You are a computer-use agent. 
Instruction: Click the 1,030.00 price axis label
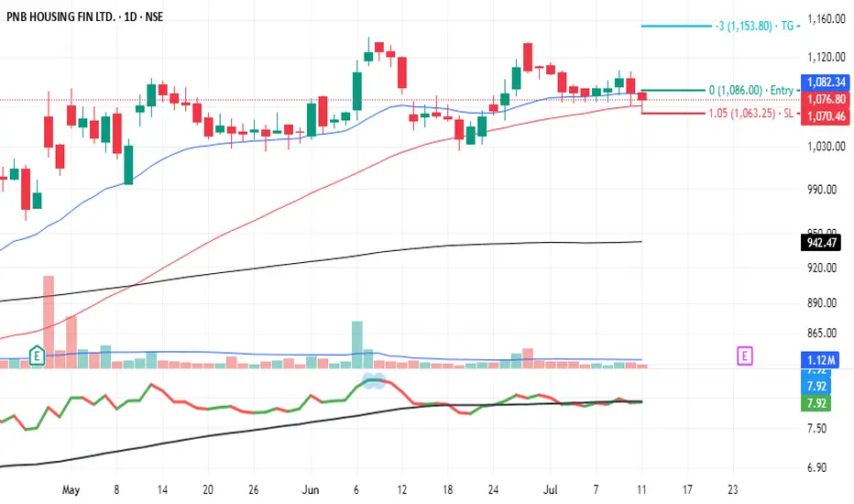pyautogui.click(x=827, y=146)
